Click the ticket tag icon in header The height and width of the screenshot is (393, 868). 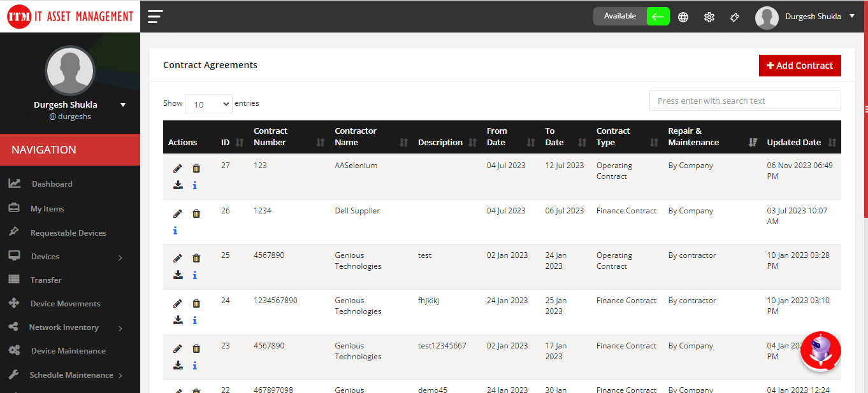(x=735, y=17)
